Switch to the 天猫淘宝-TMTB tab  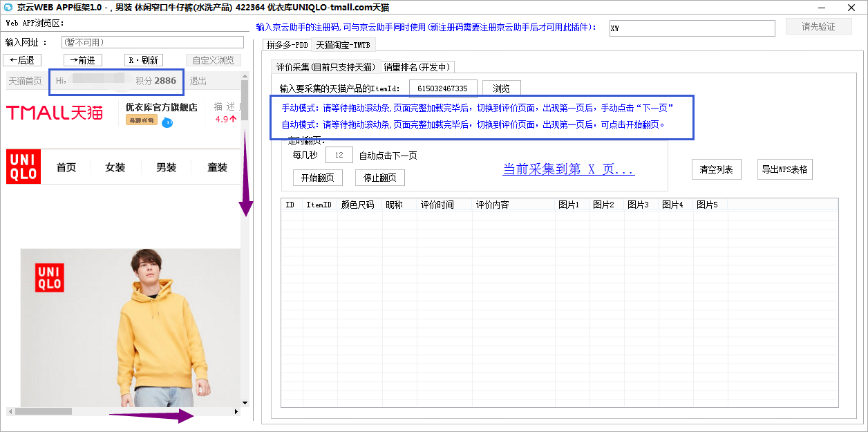(343, 45)
